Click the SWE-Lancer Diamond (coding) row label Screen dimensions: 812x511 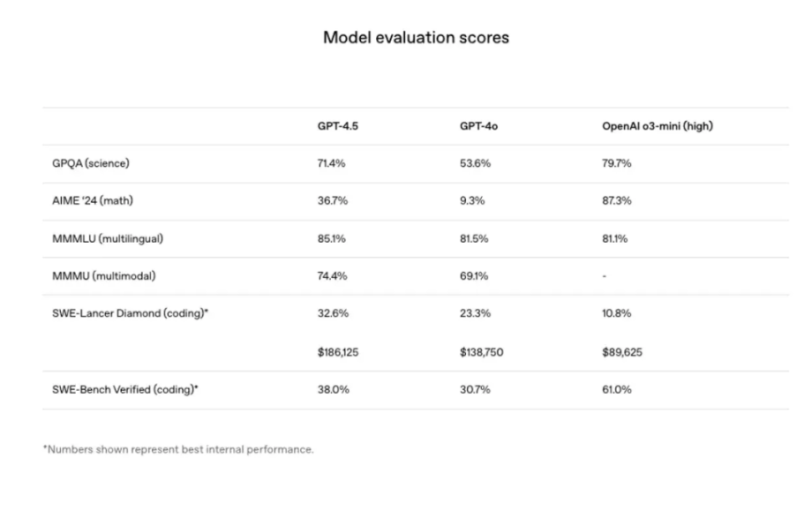129,314
